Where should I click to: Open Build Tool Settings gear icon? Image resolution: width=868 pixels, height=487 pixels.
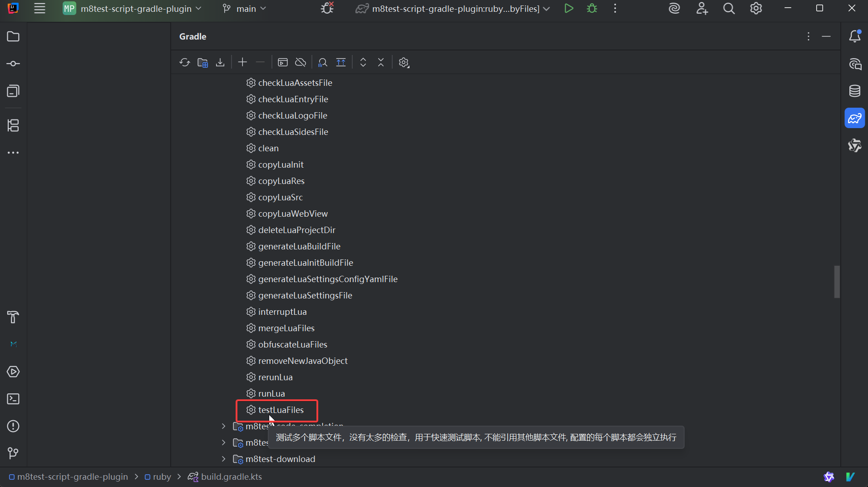pyautogui.click(x=404, y=62)
